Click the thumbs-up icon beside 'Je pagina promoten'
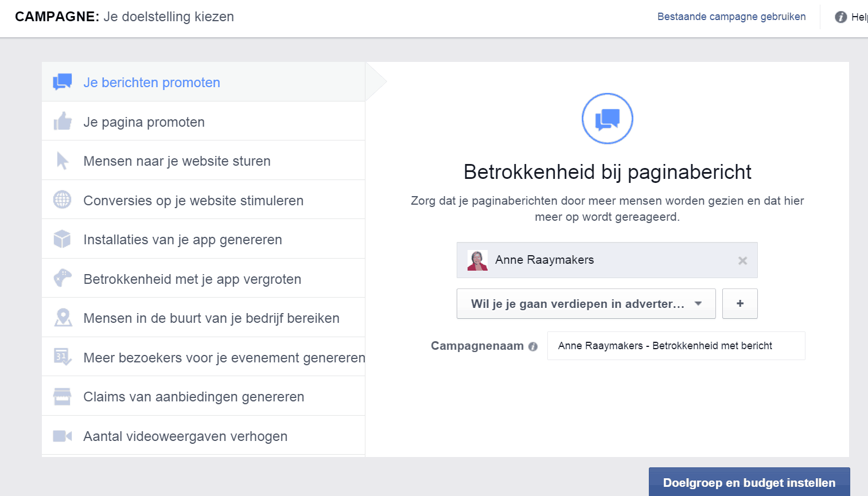The image size is (868, 496). tap(63, 121)
